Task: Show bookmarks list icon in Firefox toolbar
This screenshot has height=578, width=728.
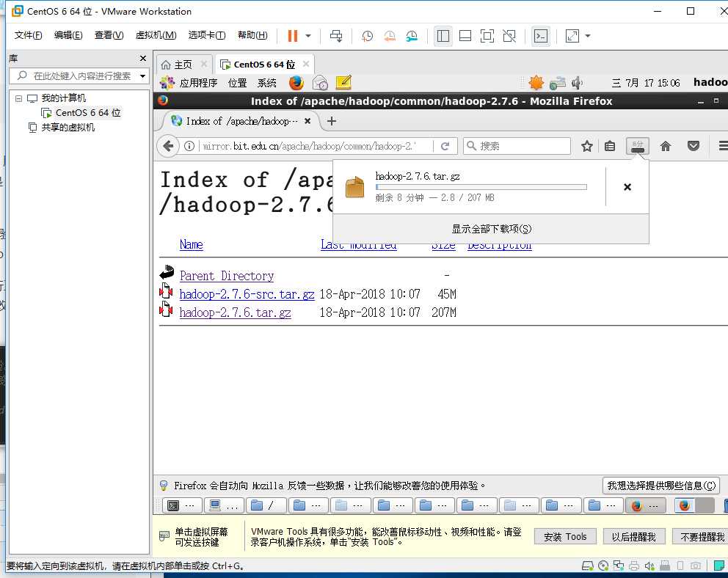Action: (610, 146)
